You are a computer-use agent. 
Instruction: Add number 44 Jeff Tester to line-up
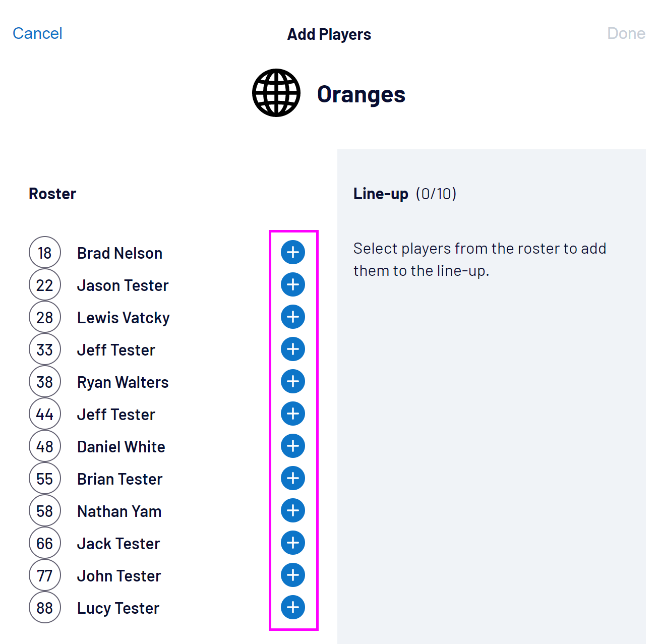(x=293, y=414)
